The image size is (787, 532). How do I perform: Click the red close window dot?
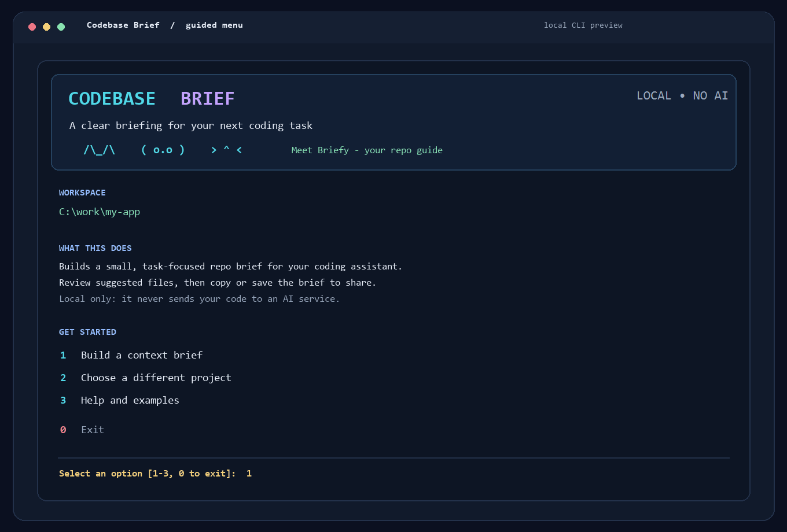32,27
